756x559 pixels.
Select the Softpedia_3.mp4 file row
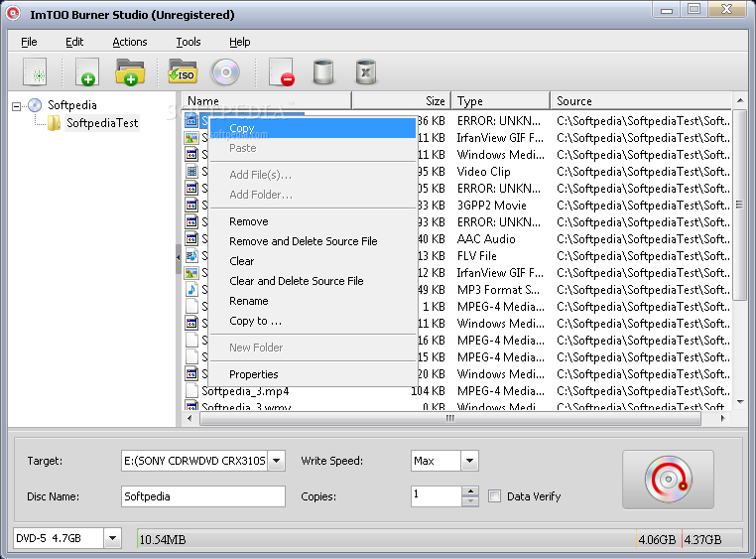tap(457, 390)
